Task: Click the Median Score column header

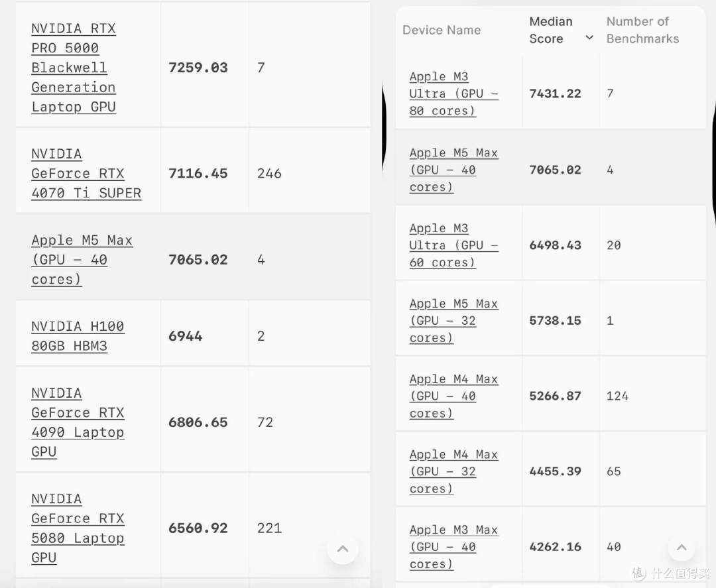Action: [x=551, y=30]
